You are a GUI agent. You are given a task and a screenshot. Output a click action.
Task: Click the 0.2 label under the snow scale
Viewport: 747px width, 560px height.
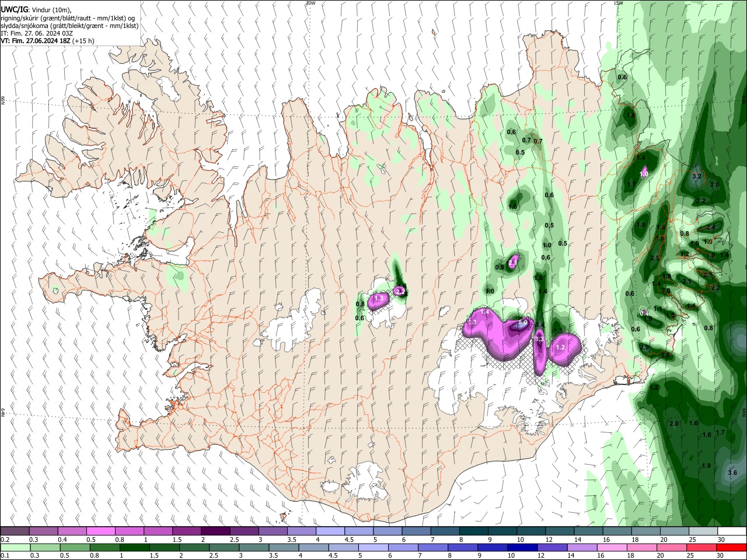pyautogui.click(x=5, y=540)
